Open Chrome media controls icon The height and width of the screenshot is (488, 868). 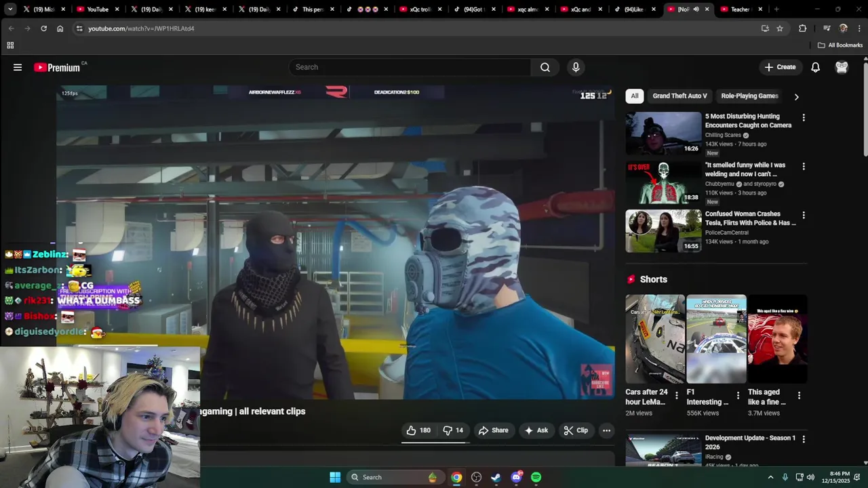tap(827, 28)
